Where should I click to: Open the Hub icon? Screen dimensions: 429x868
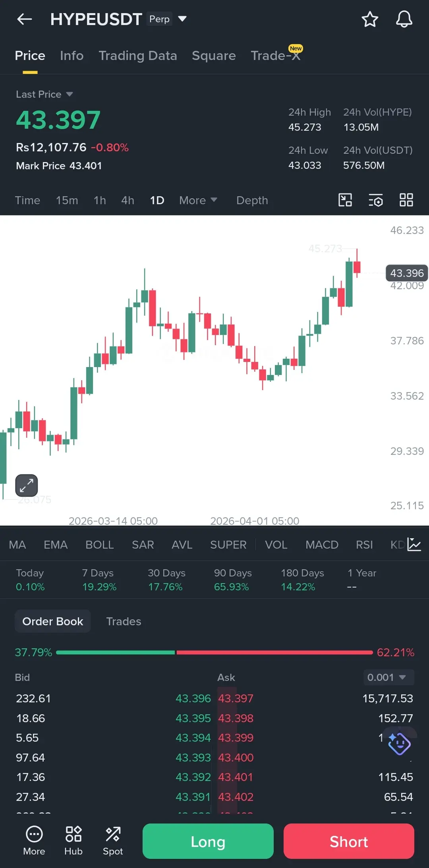(x=73, y=840)
